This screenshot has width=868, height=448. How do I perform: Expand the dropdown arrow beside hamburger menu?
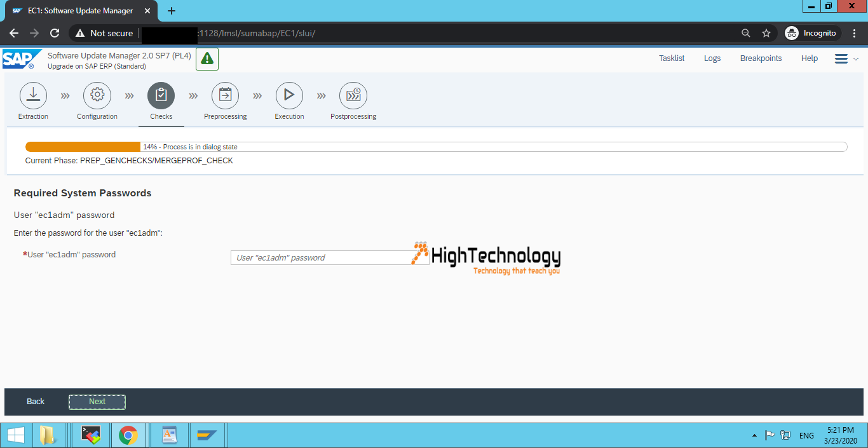coord(856,58)
